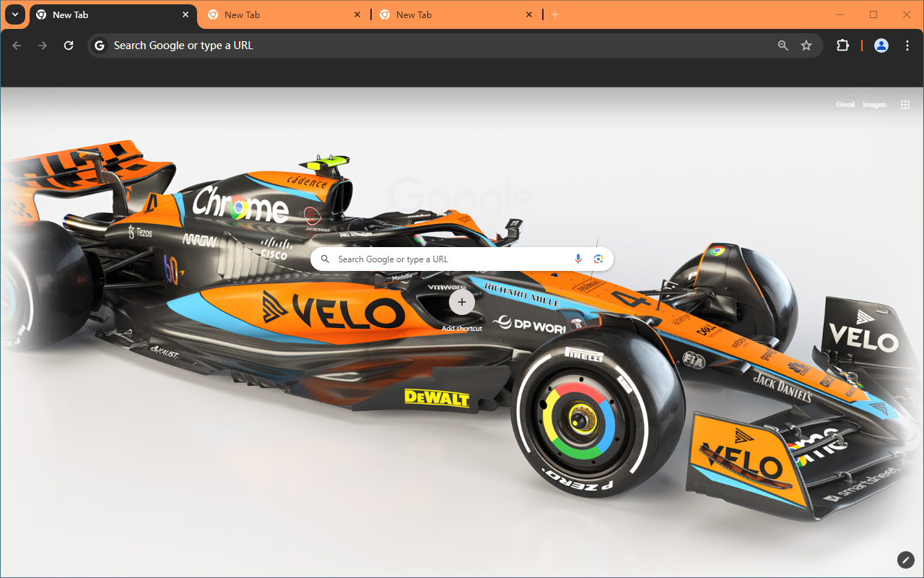Go back to previous page
The image size is (924, 578).
(x=17, y=46)
